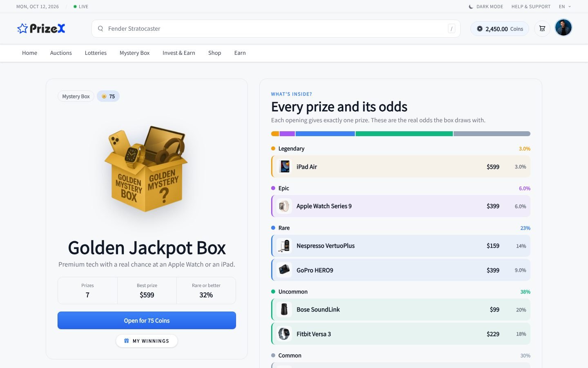This screenshot has height=368, width=588.
Task: Click the Golden Mystery Box image
Action: (147, 169)
